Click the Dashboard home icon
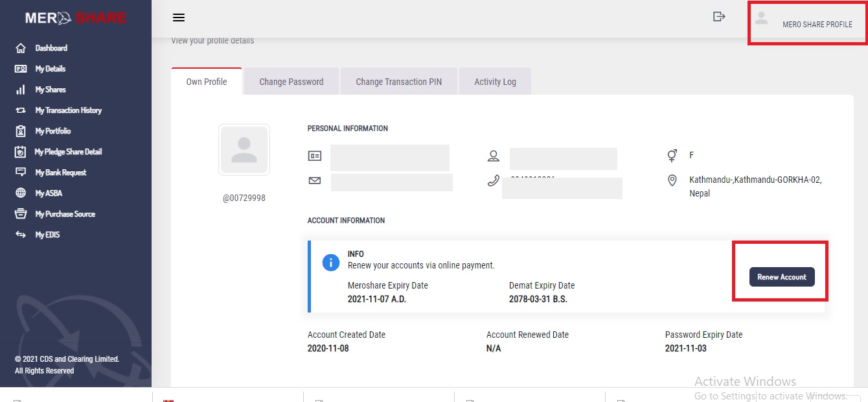The height and width of the screenshot is (402, 868). click(x=21, y=48)
